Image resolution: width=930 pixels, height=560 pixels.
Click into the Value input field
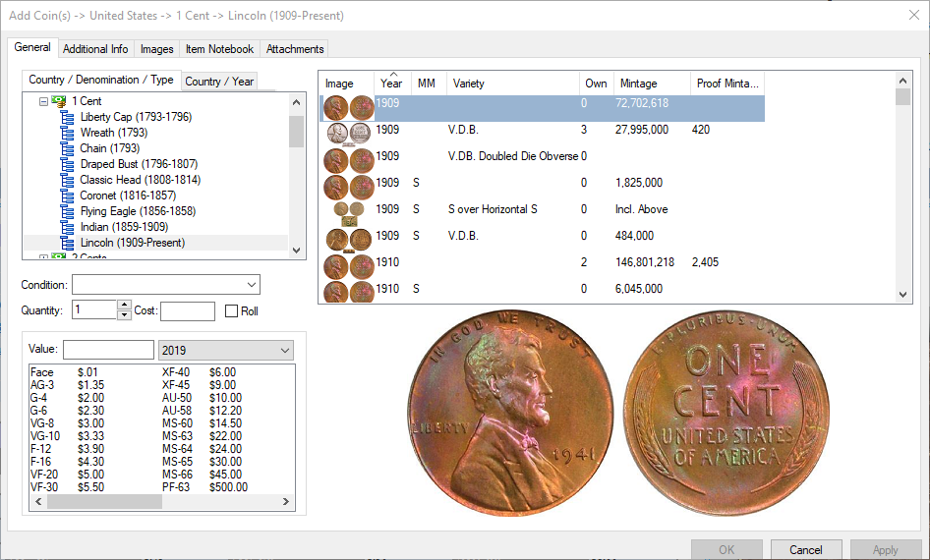coord(108,350)
